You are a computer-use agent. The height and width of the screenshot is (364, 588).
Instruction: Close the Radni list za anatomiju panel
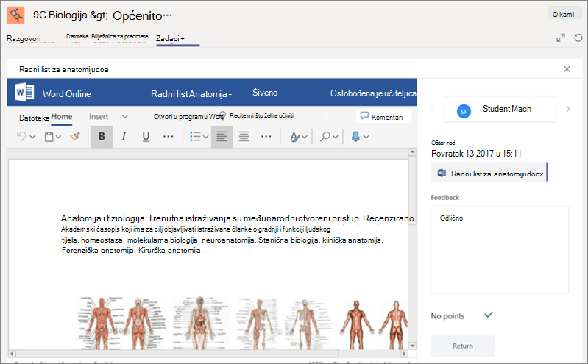[x=567, y=69]
